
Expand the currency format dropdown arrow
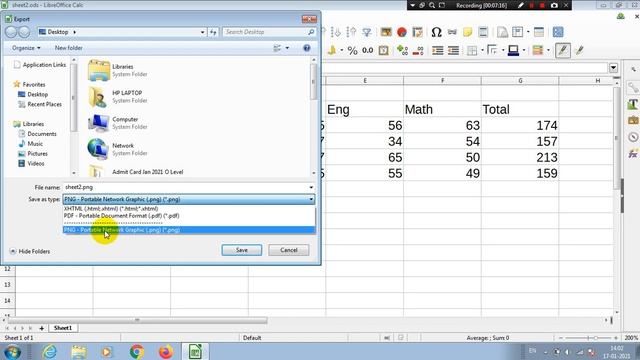[342, 50]
